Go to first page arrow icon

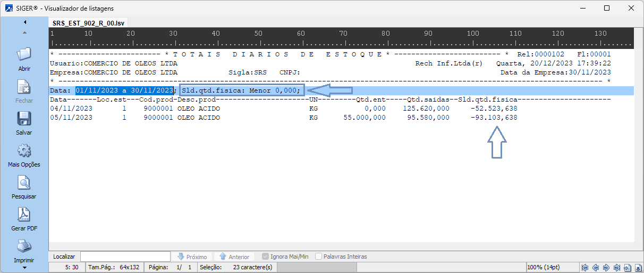585,267
